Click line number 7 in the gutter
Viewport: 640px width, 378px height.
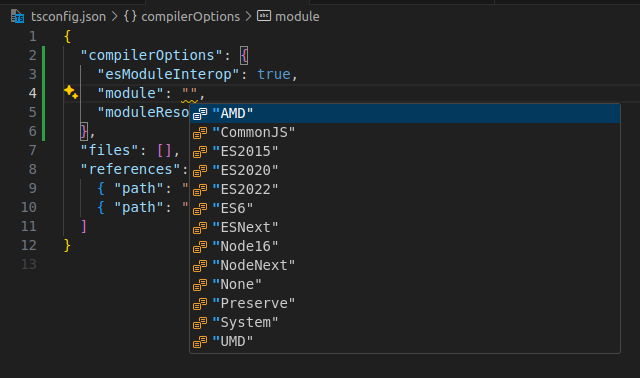click(33, 150)
